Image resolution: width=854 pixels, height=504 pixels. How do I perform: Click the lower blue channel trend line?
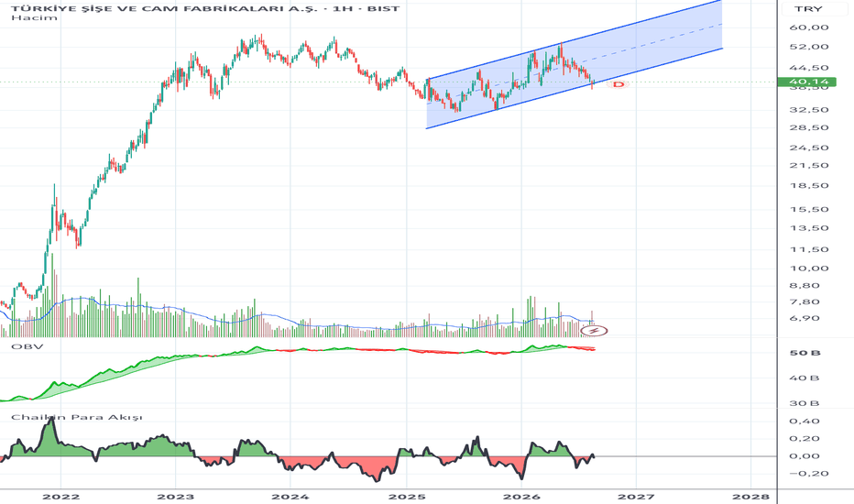575,88
